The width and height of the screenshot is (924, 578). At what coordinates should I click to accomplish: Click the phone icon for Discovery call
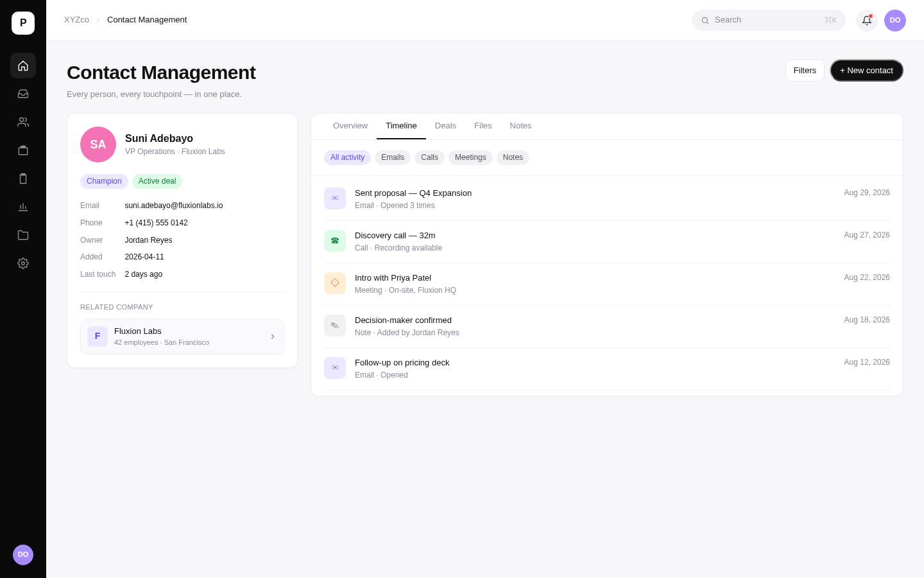click(x=335, y=241)
